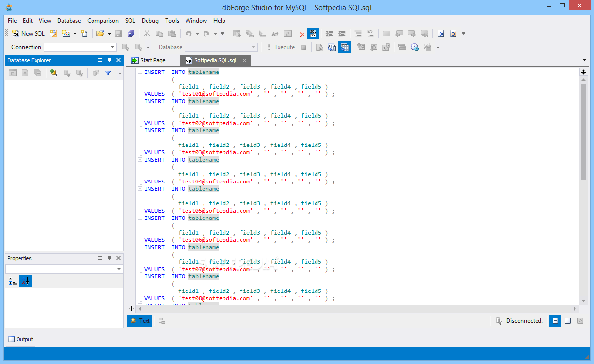Click the toggle bookmark icon
The image size is (594, 364).
click(387, 34)
